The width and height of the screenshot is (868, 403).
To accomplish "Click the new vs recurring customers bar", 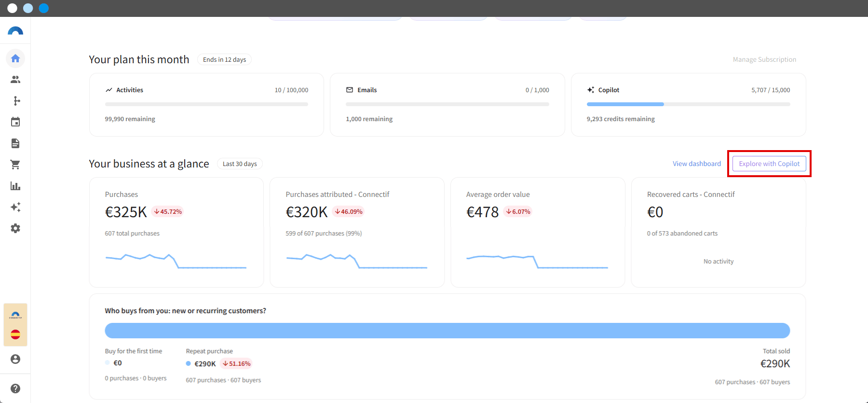I will coord(448,331).
